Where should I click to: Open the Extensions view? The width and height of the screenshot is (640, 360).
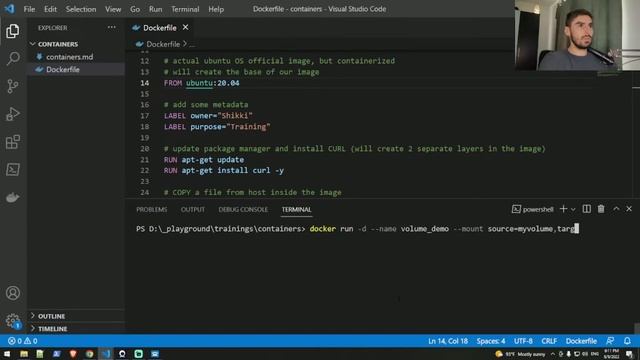pyautogui.click(x=13, y=142)
